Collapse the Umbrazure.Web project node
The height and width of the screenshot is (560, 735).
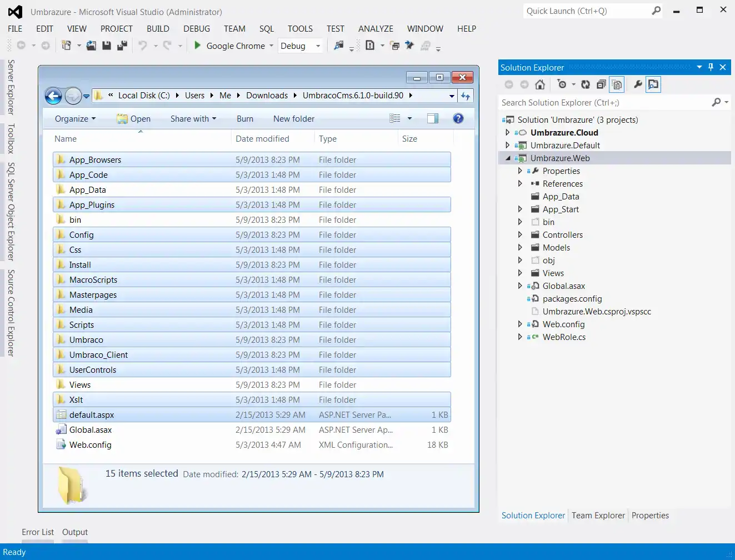tap(508, 158)
